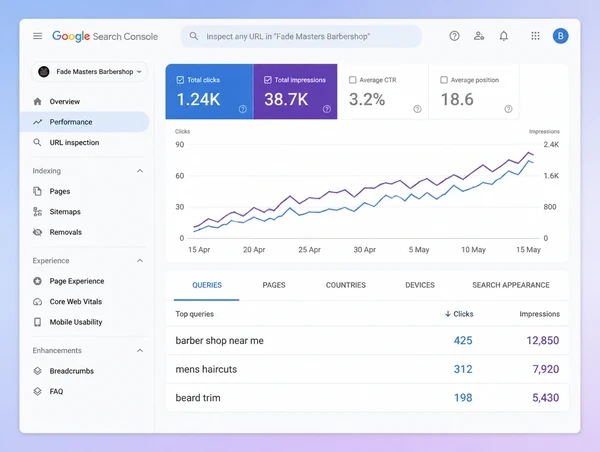600x452 pixels.
Task: Click the Page Experience circle icon
Action: click(38, 281)
